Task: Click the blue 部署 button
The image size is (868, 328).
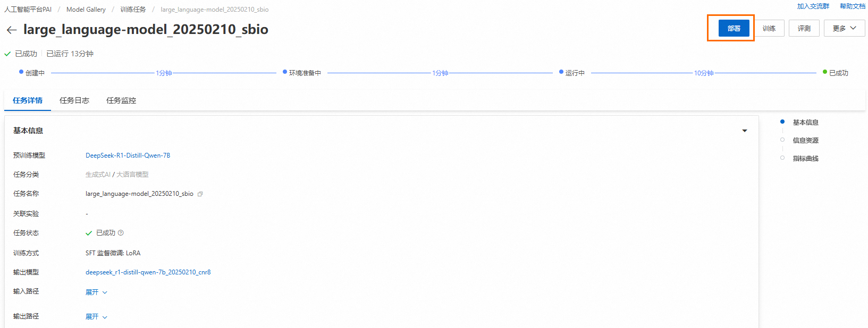Action: point(734,28)
